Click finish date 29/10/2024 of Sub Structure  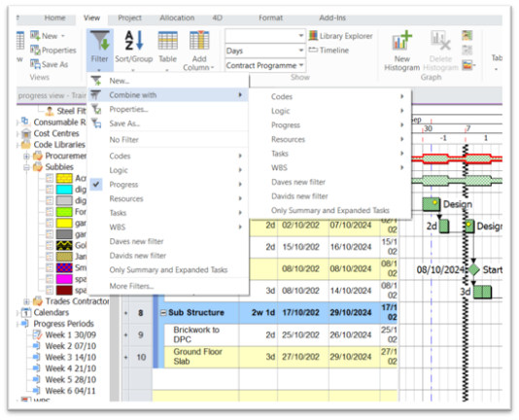pos(351,312)
